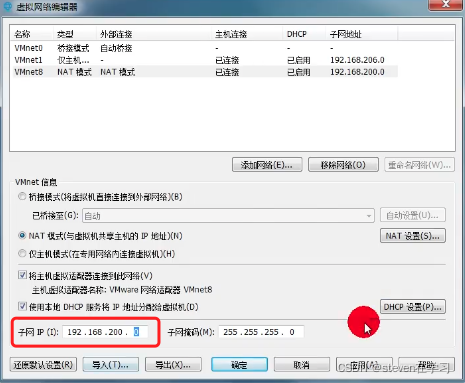Open DHCP 设置(P)... button

point(413,307)
